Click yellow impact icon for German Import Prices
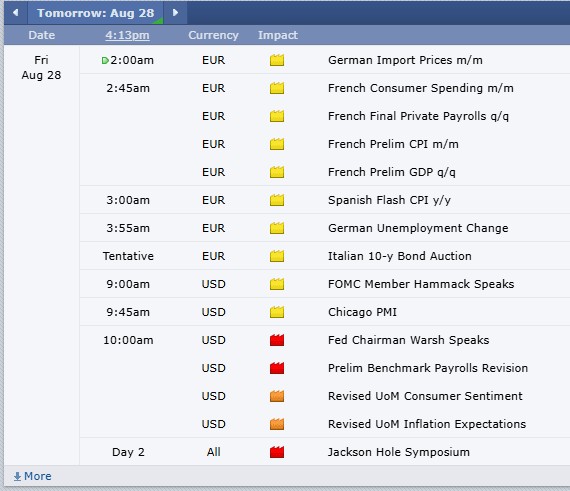Image resolution: width=570 pixels, height=491 pixels. point(277,60)
